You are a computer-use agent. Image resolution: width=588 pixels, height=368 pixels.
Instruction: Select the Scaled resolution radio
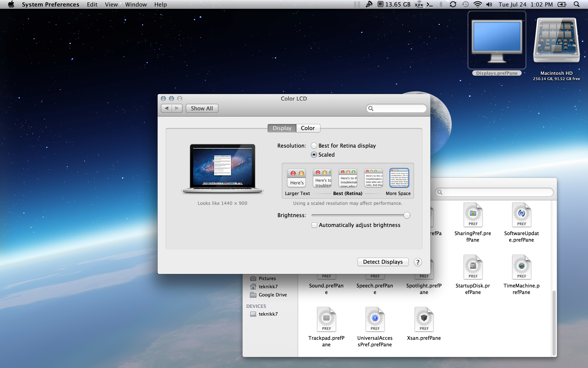[x=314, y=155]
